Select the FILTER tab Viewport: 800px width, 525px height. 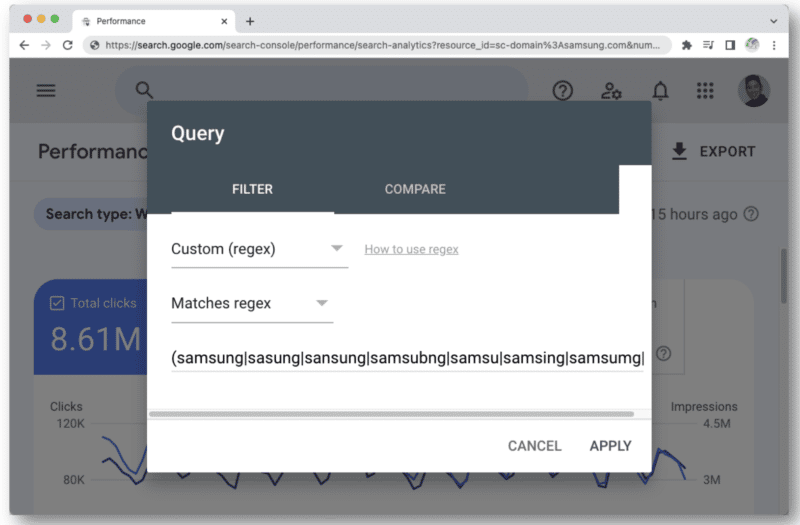(252, 189)
